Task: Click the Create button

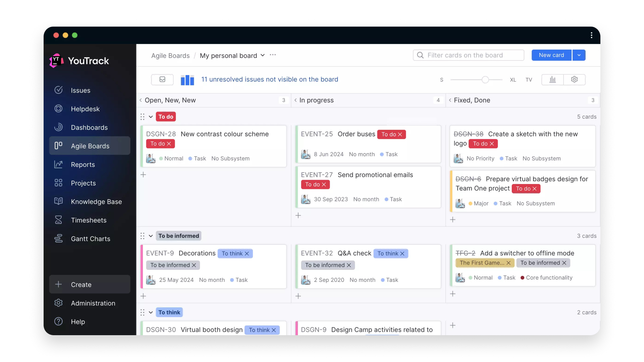Action: (90, 285)
